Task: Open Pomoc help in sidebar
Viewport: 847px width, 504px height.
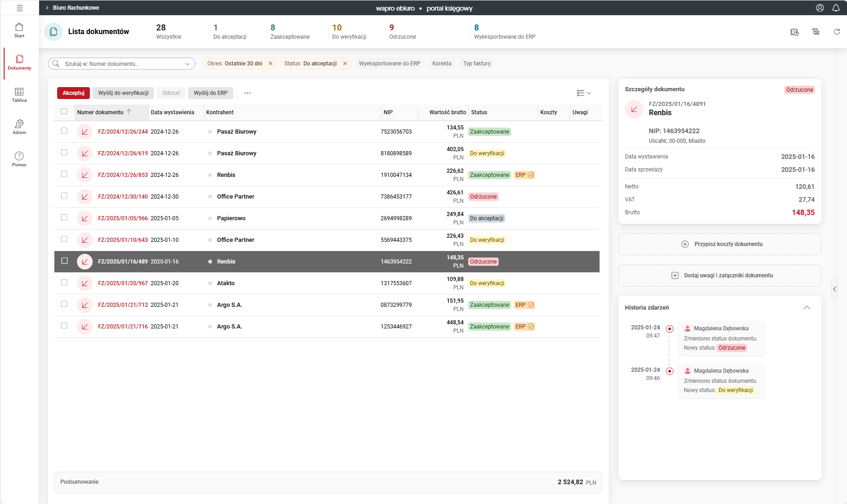Action: click(x=19, y=159)
